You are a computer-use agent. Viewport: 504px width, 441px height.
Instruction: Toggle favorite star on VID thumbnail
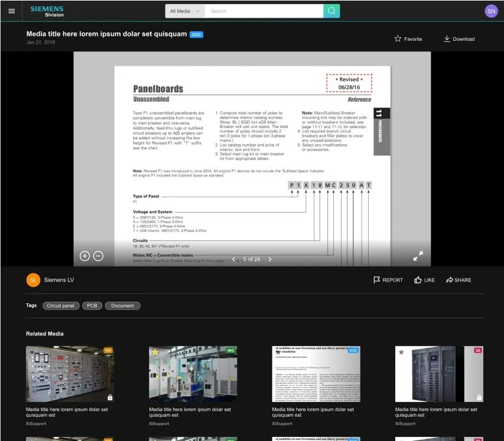[32, 352]
